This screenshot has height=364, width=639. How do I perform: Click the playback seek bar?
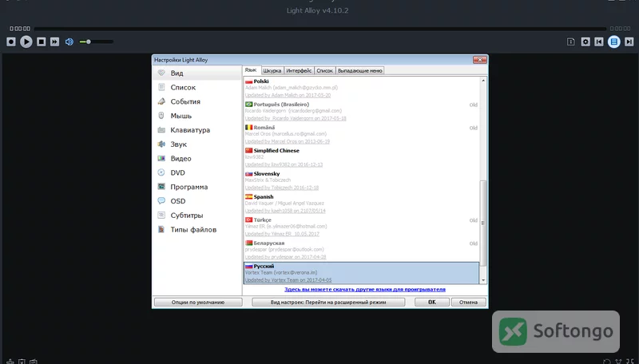(320, 29)
